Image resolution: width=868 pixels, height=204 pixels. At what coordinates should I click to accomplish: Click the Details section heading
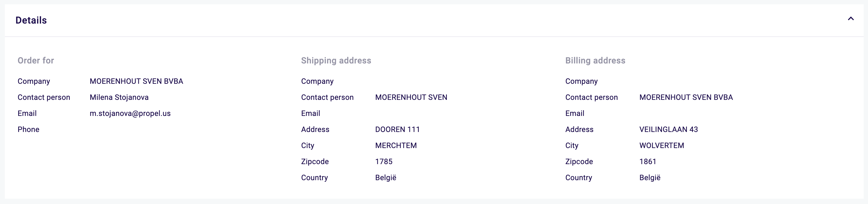pos(31,20)
